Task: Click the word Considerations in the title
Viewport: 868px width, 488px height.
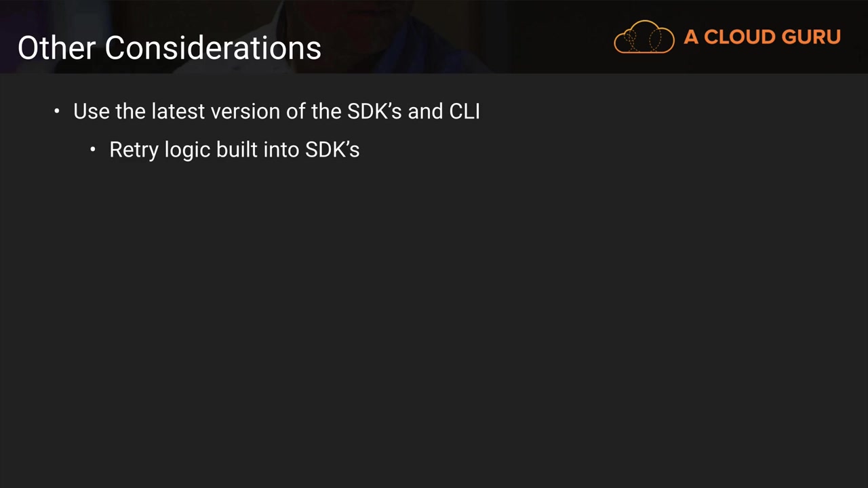Action: click(212, 47)
